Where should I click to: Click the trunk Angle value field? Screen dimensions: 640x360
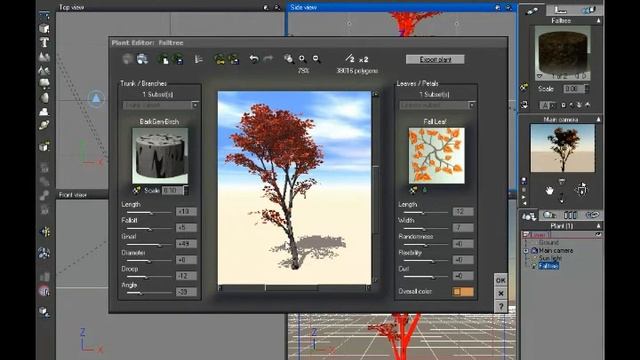pos(186,292)
